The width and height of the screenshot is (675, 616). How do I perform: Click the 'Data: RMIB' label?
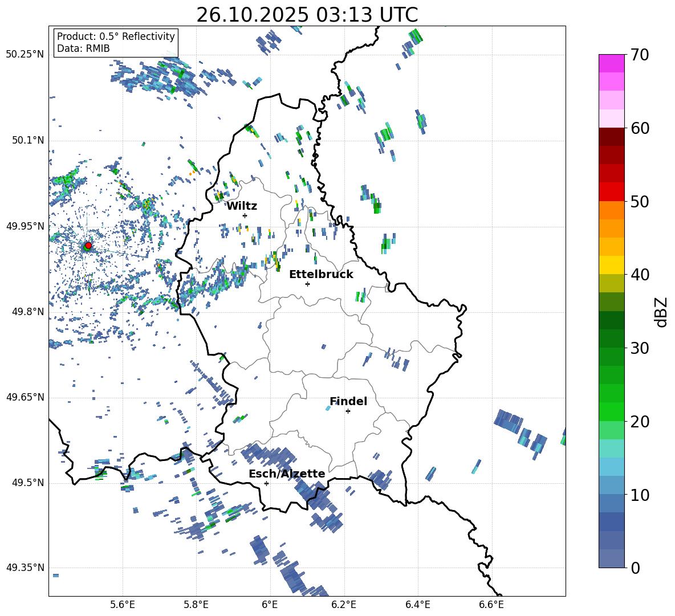83,48
